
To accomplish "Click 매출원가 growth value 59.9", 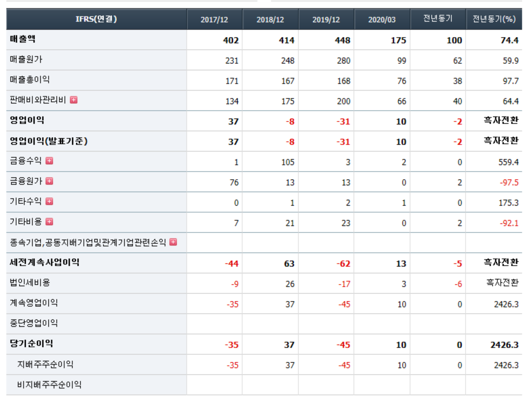I will 511,61.
